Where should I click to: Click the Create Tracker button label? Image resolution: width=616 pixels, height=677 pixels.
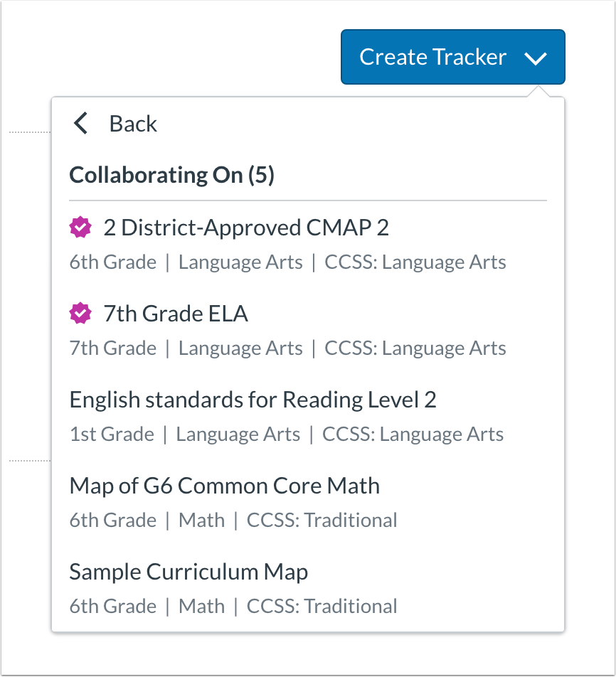click(432, 57)
